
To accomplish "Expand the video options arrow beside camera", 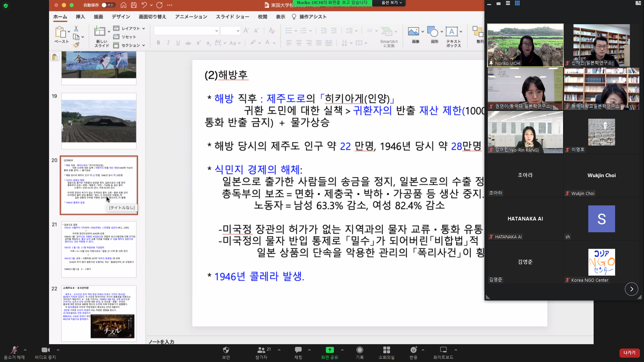I will pyautogui.click(x=58, y=350).
